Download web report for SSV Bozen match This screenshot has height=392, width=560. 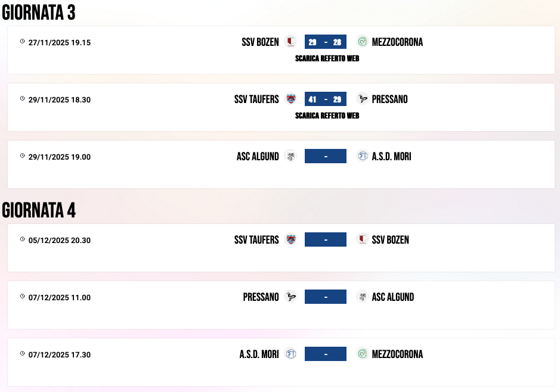327,58
